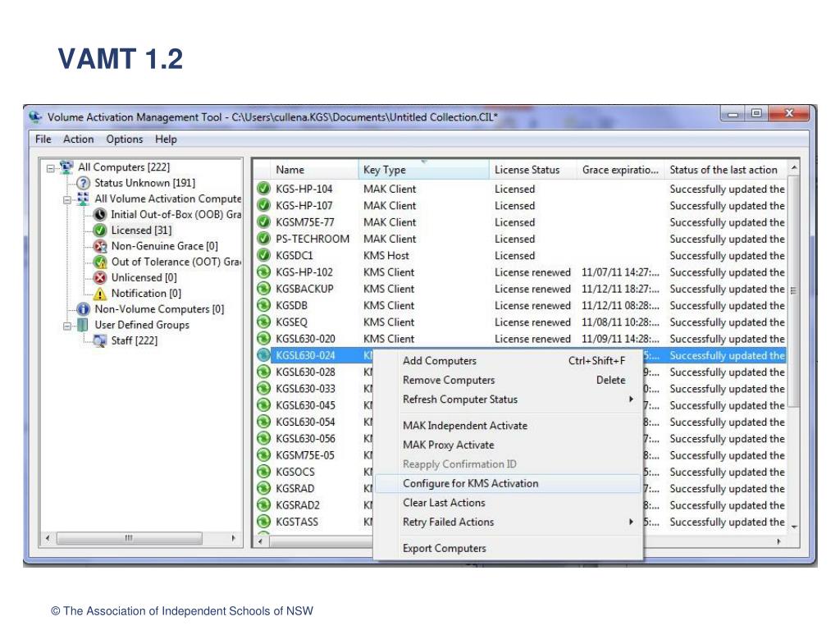Click the renewed icon beside KGS-HP-102
Screen dimensions: 840x630
coord(263,272)
